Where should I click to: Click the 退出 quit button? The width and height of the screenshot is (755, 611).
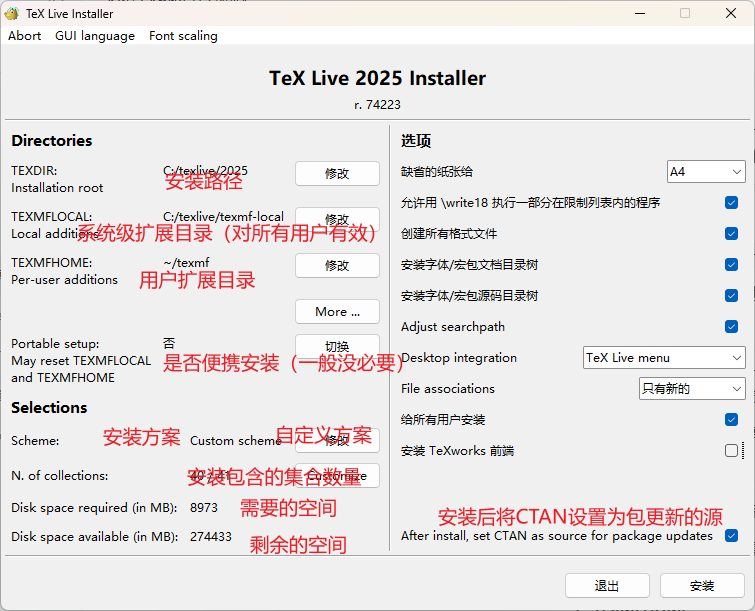pos(607,585)
